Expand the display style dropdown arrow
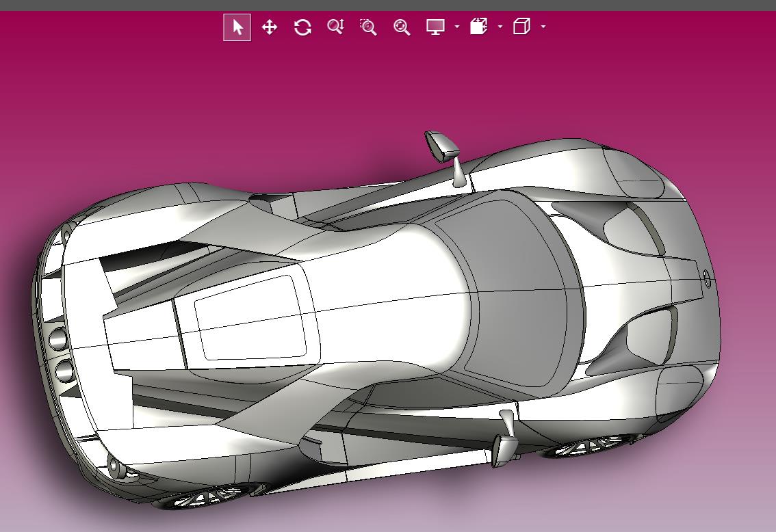 457,27
